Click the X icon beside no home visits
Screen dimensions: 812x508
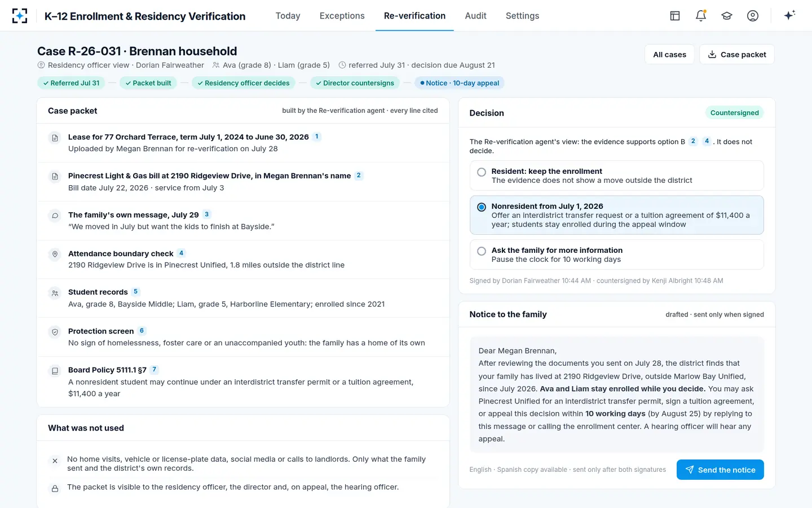click(55, 461)
